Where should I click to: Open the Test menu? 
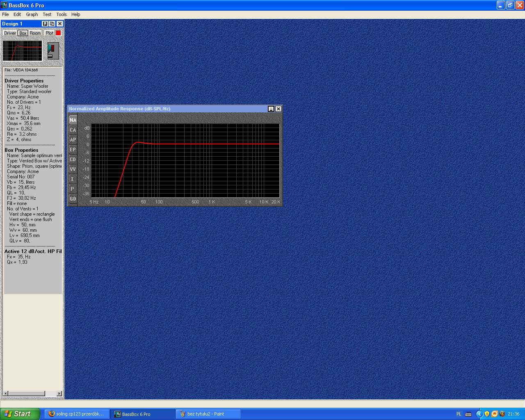47,14
